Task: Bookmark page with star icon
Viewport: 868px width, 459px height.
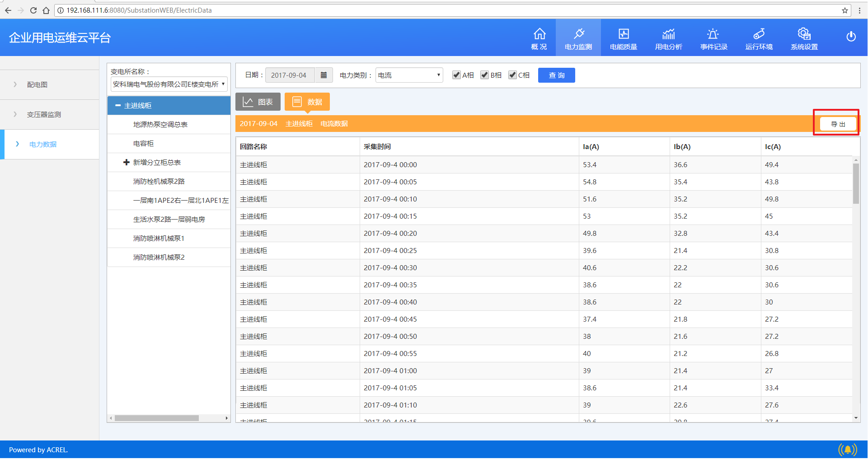Action: coord(845,10)
